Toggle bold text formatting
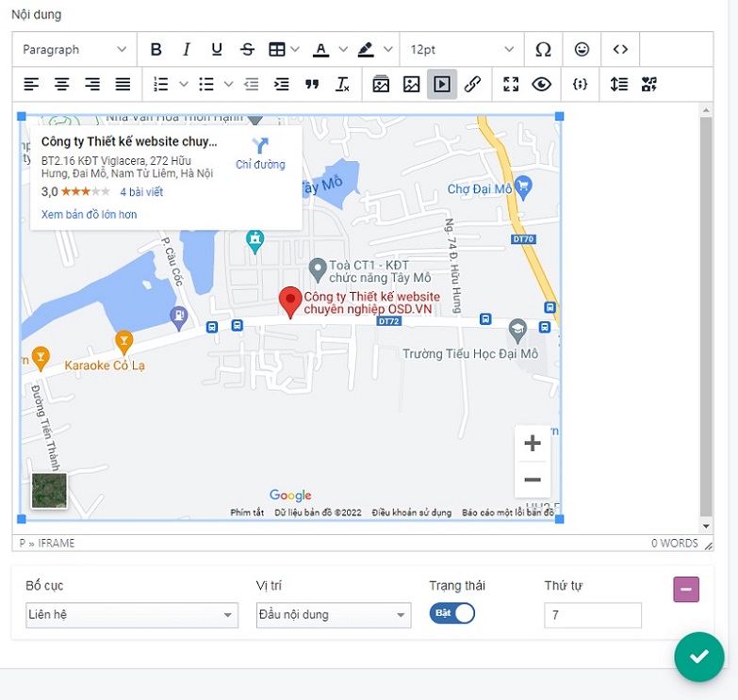The image size is (738, 700). (156, 50)
